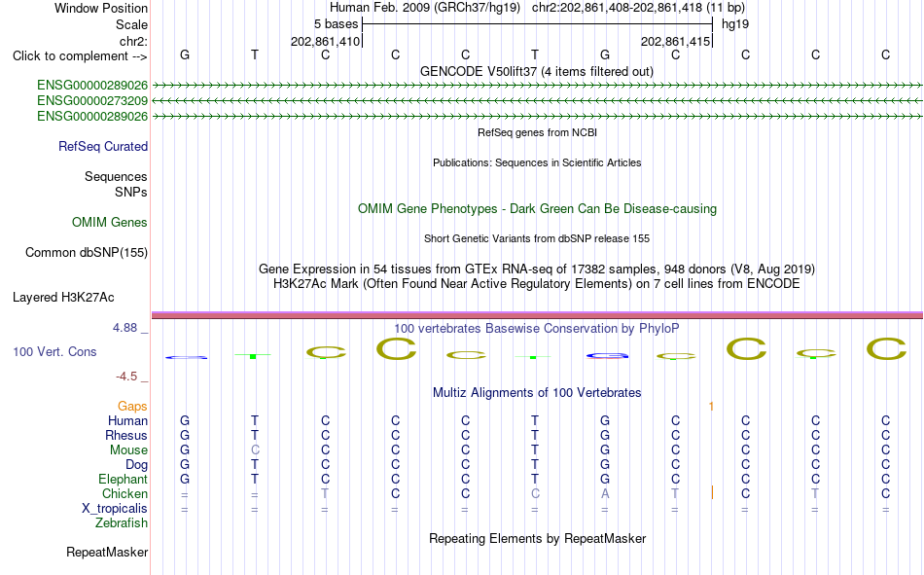
Task: Click the GTEx Gene Expression title line
Action: (537, 269)
